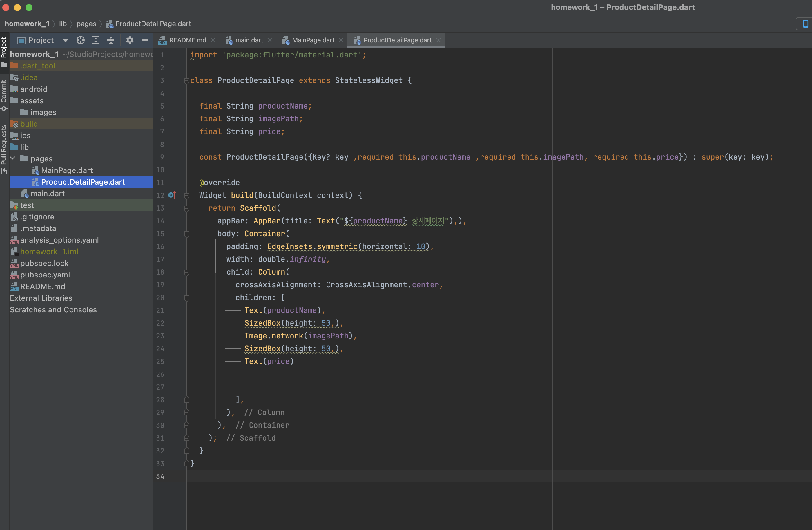The image size is (812, 530).
Task: Open Project panel settings gear
Action: tap(130, 40)
